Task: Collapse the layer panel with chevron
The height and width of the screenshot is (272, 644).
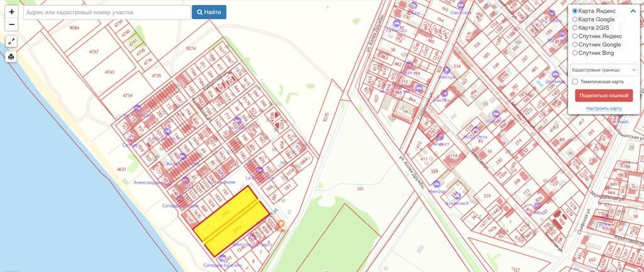Action: click(x=633, y=11)
